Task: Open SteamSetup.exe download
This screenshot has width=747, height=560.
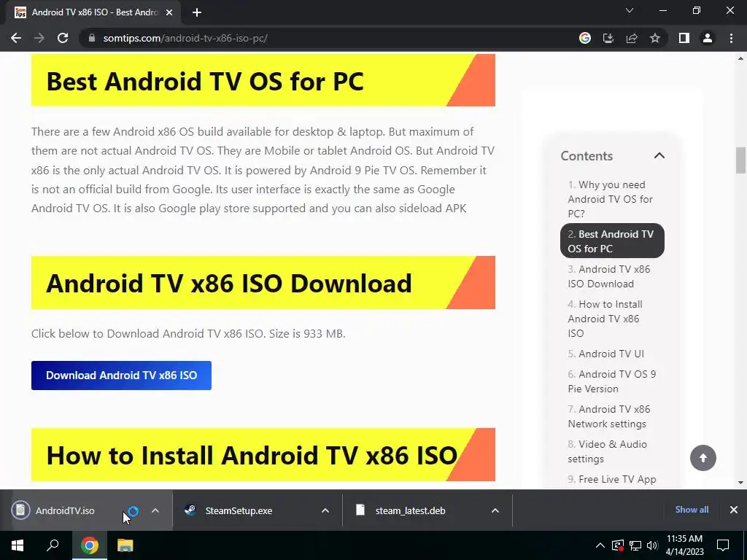Action: coord(239,510)
